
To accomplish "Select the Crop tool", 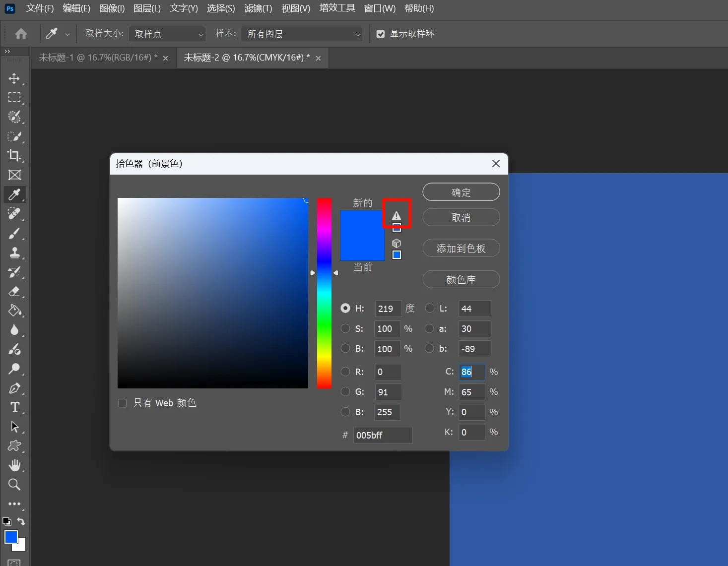I will point(14,155).
